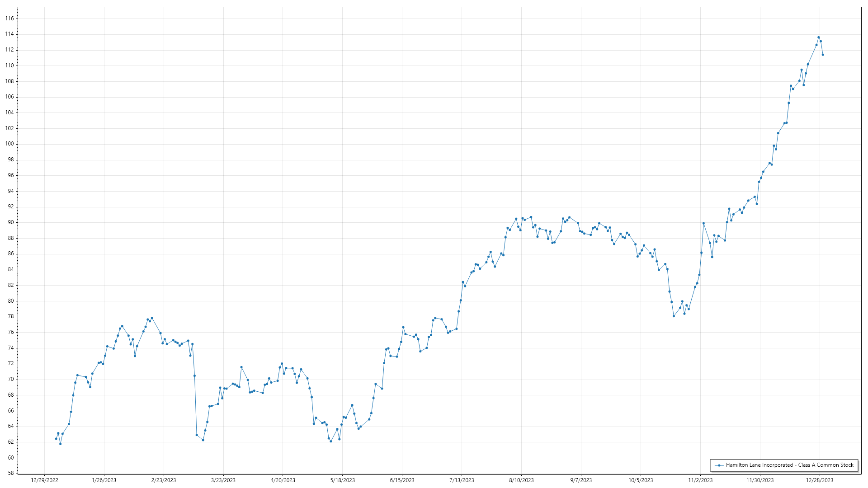Viewport: 868px width, 488px height.
Task: Click the highest data point near 114
Action: pyautogui.click(x=818, y=38)
